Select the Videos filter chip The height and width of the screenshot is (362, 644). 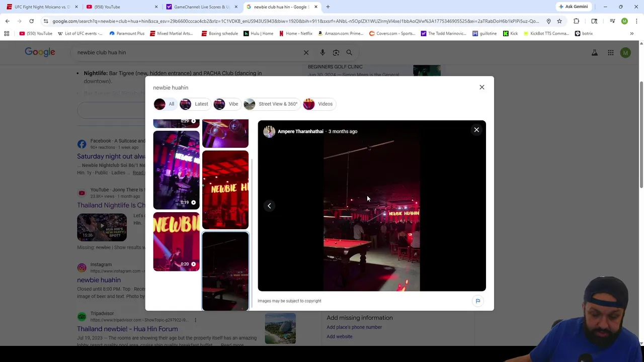coord(318,104)
